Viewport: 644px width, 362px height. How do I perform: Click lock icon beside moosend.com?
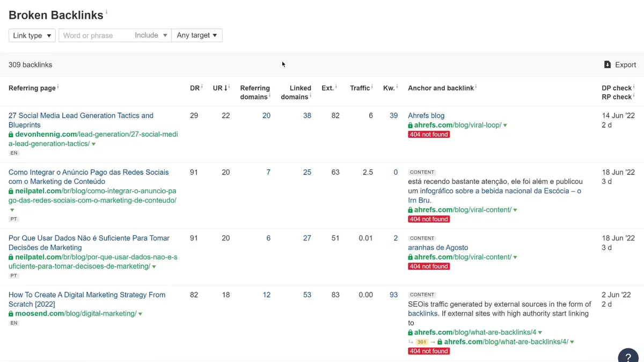click(11, 314)
